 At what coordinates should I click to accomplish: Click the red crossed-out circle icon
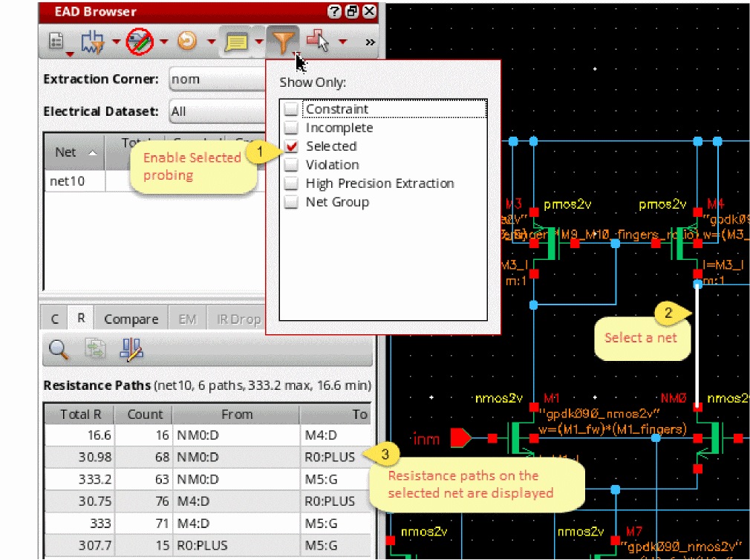[x=140, y=42]
